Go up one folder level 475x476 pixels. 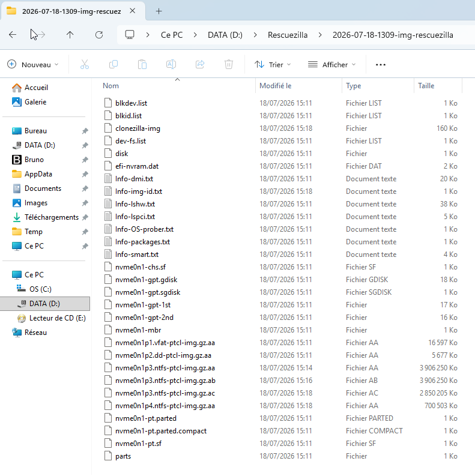point(70,35)
